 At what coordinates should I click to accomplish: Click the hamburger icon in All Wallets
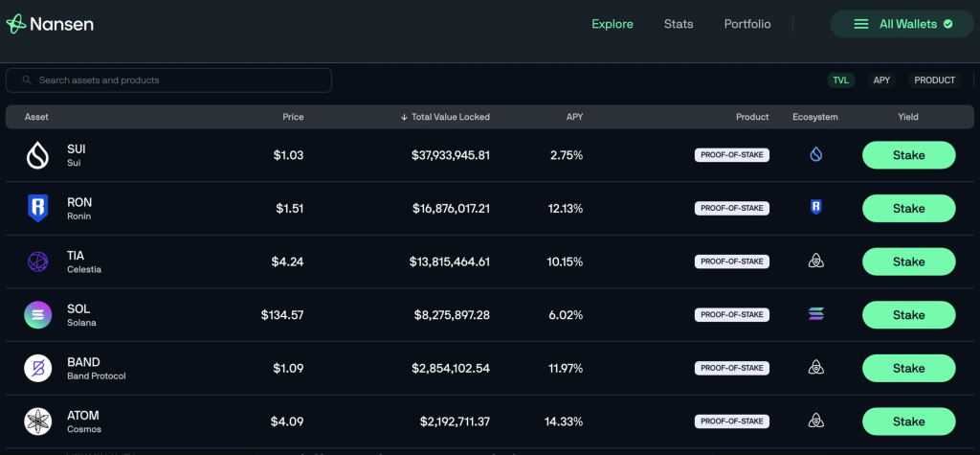861,24
